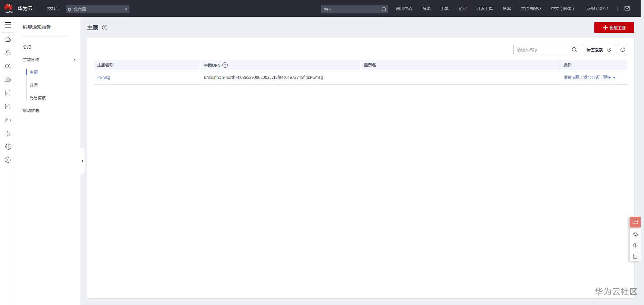Open the globe network icon in sidebar

coord(8,147)
